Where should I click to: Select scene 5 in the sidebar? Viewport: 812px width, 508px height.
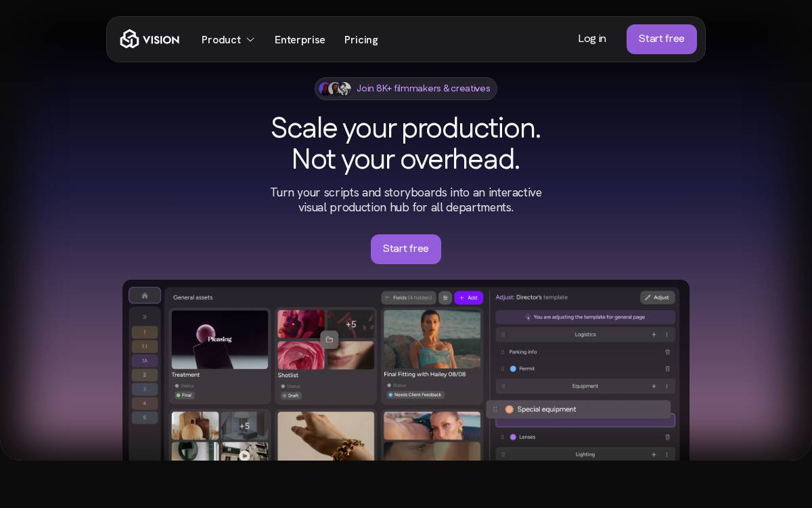click(145, 417)
